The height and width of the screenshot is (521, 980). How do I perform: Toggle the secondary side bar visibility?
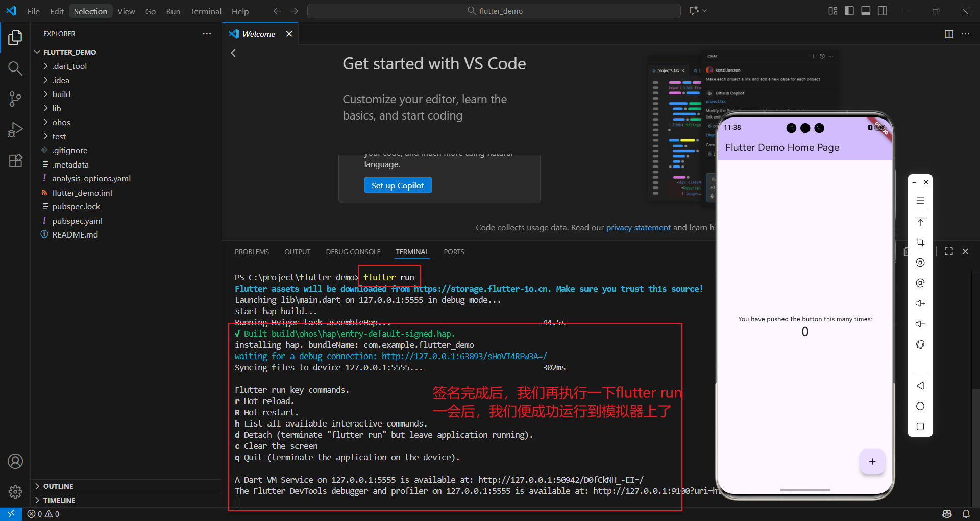point(883,11)
